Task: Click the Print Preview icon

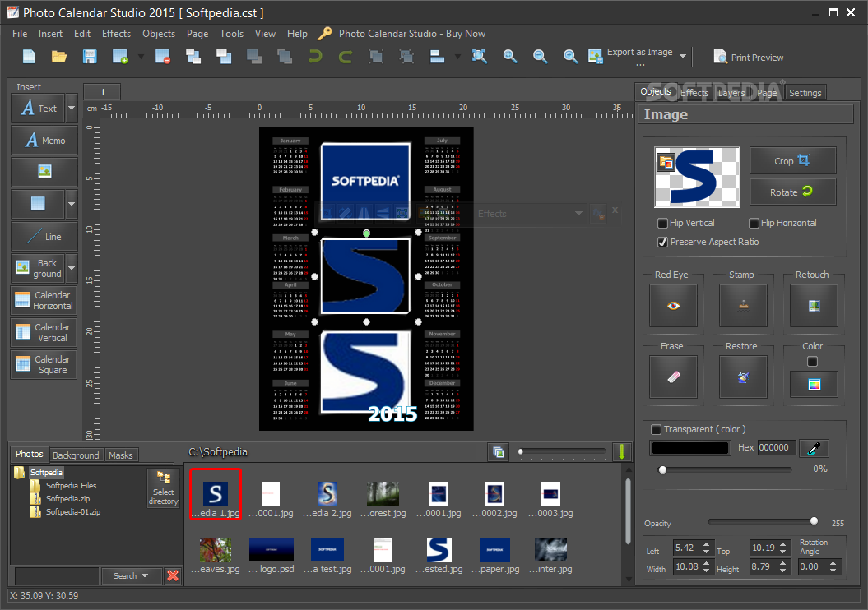Action: [x=720, y=57]
